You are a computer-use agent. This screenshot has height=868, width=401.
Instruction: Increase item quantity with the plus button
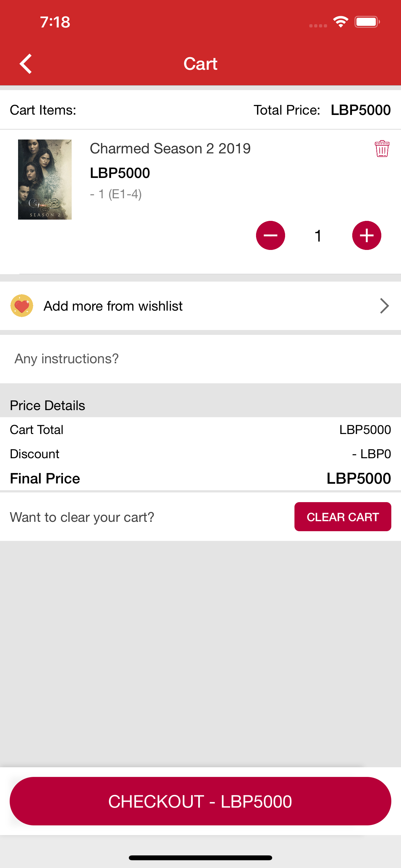click(x=366, y=235)
